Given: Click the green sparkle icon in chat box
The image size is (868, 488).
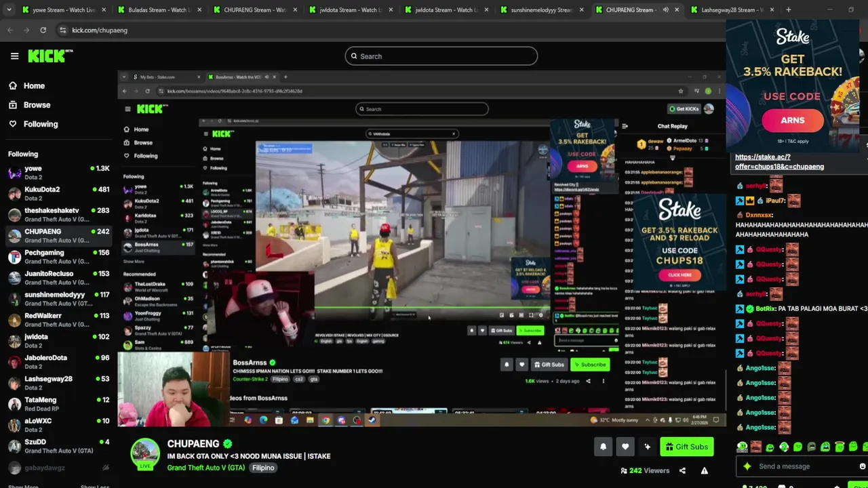Looking at the screenshot, I should pyautogui.click(x=747, y=466).
